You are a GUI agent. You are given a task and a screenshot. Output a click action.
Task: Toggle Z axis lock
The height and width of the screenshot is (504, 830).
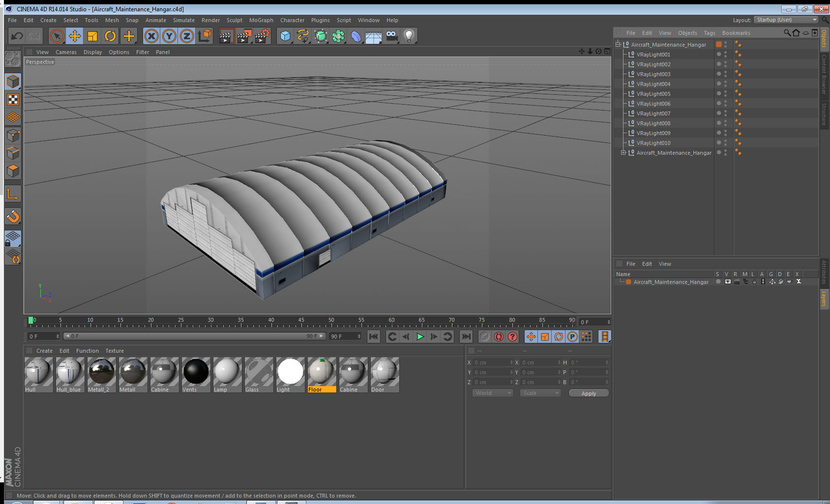(x=187, y=36)
